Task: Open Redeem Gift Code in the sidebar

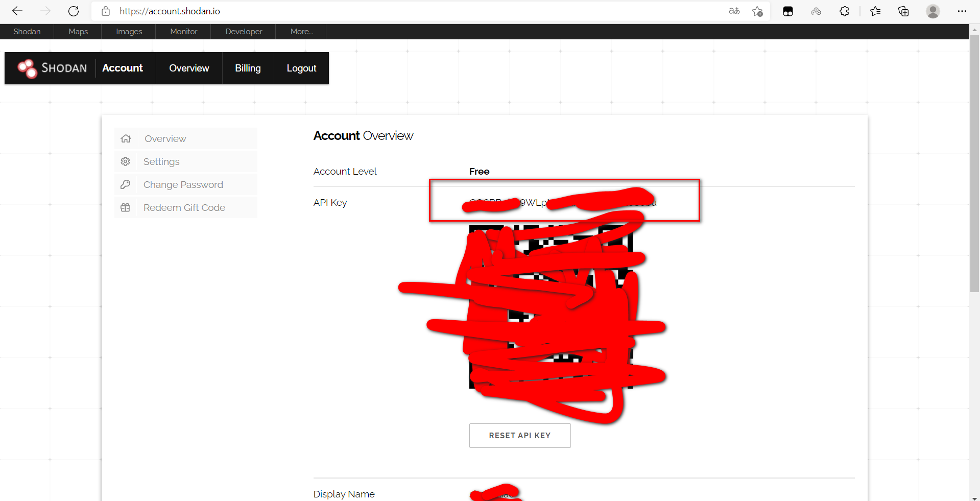Action: coord(186,207)
